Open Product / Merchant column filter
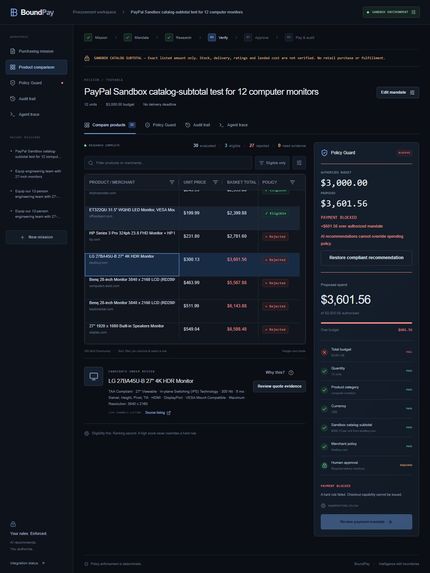 [172, 182]
